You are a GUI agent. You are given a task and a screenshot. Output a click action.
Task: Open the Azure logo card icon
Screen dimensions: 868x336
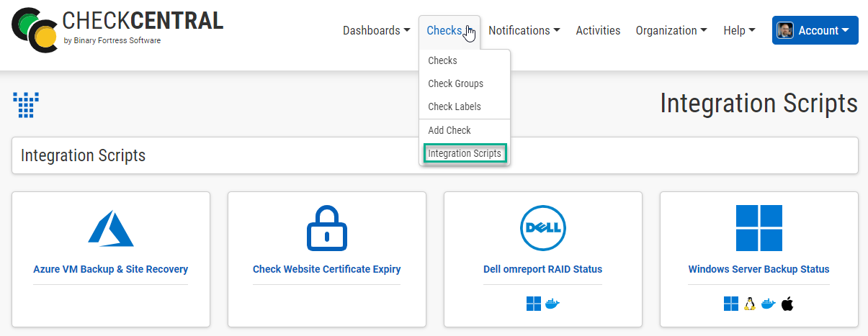click(x=111, y=229)
